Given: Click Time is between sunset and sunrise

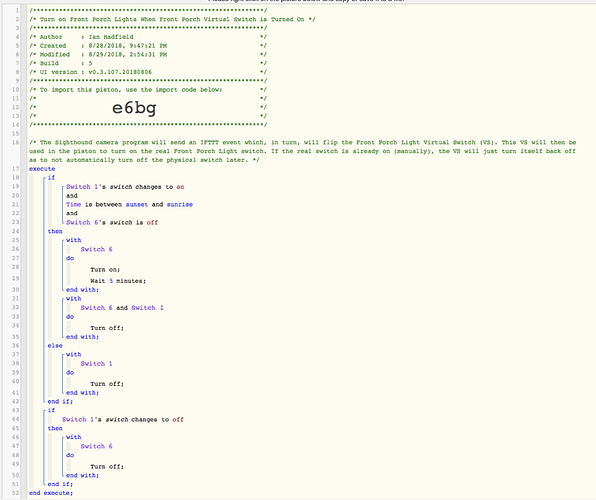Looking at the screenshot, I should point(129,205).
